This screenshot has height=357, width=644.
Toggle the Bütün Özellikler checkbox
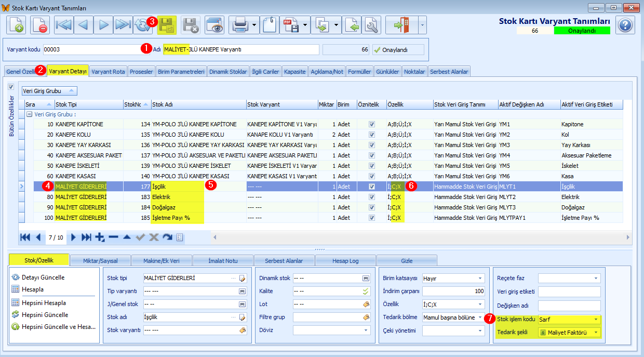click(11, 87)
